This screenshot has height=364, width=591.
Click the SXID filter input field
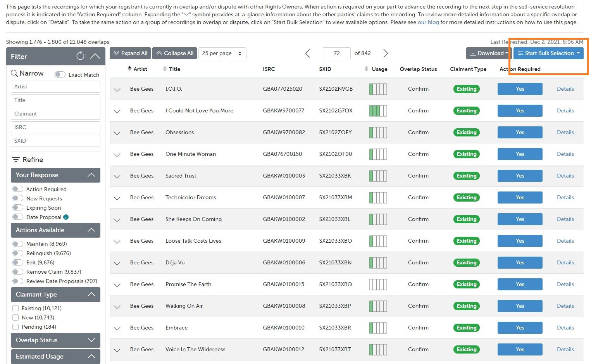click(55, 141)
